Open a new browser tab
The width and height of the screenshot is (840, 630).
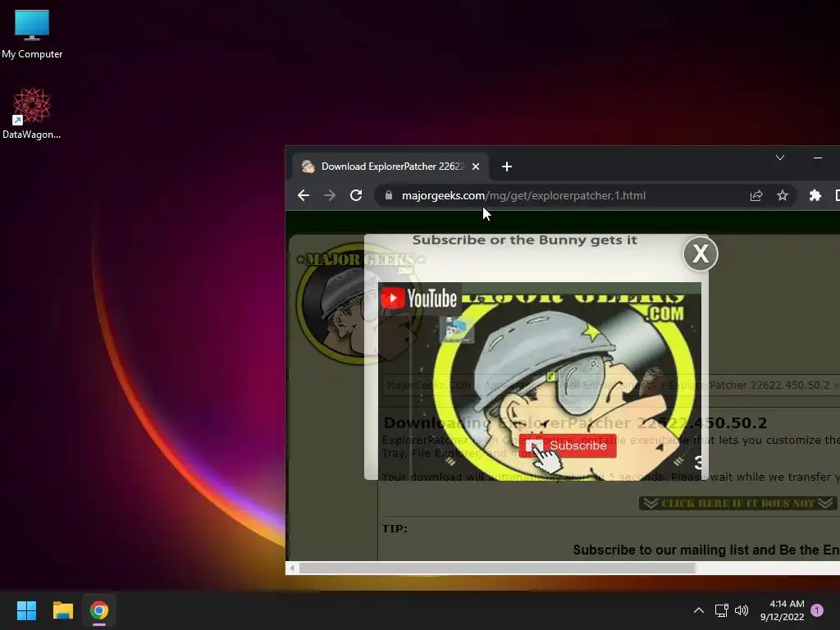(507, 167)
